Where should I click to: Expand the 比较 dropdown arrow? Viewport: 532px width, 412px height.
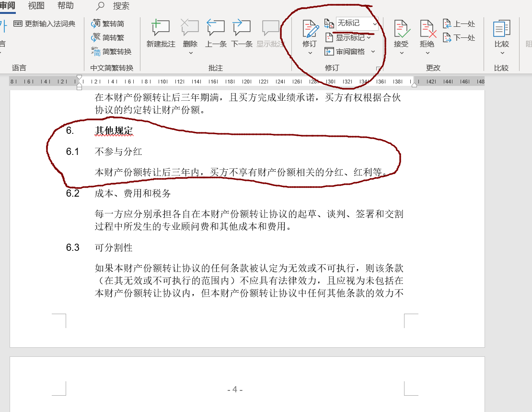pos(502,53)
